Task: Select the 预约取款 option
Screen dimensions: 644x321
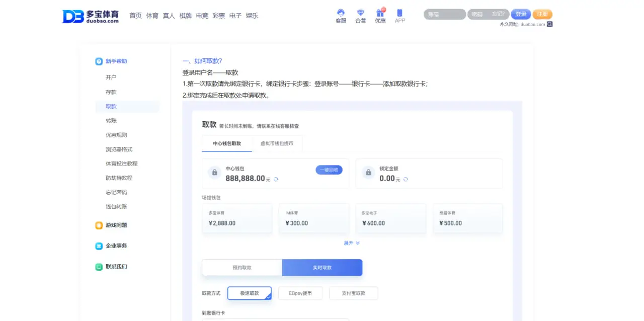Action: [242, 268]
